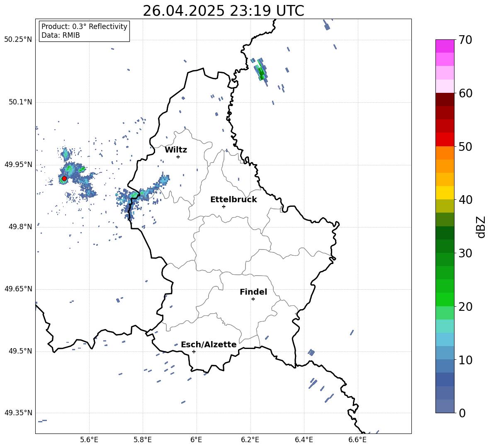Select the Wiltz station label

[176, 150]
